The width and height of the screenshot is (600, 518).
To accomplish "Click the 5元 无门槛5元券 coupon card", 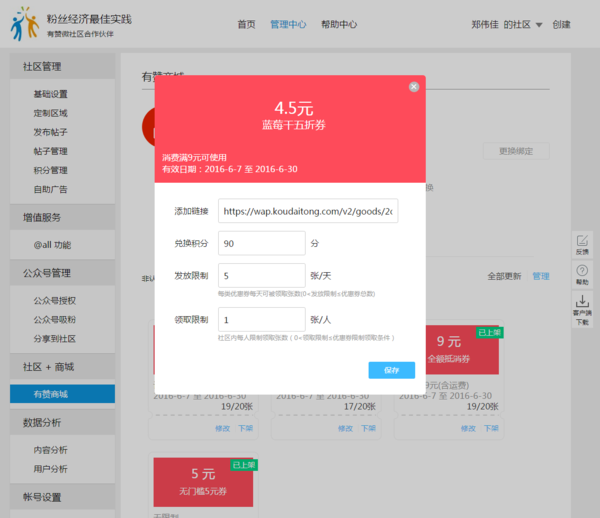I will 203,482.
